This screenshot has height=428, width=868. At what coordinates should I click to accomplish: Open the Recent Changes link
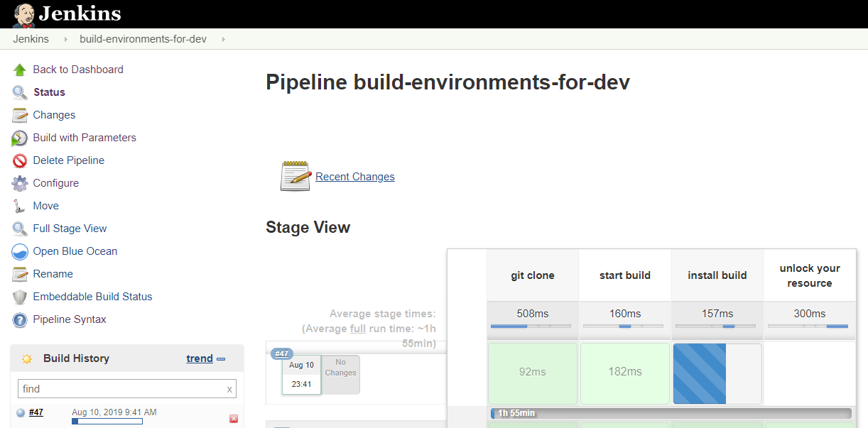(354, 177)
